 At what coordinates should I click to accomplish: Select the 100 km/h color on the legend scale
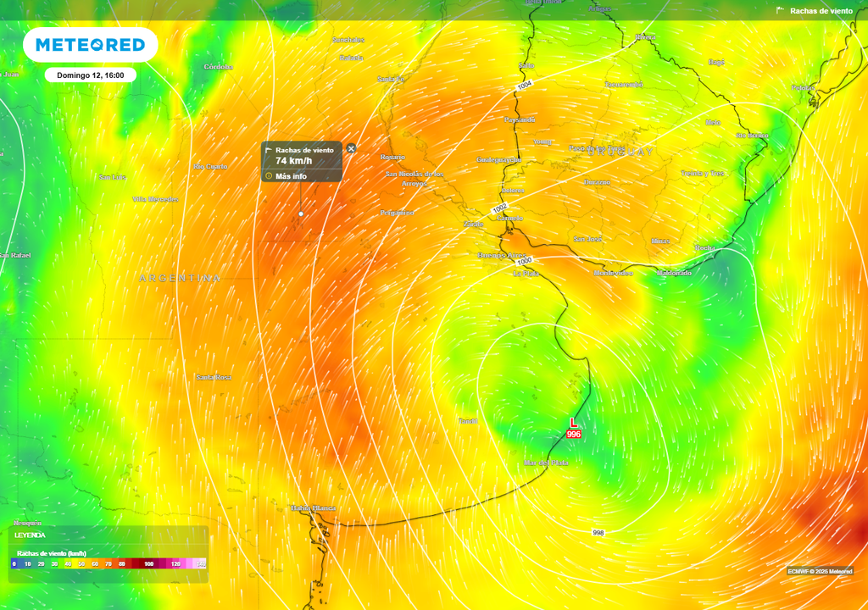click(x=148, y=564)
